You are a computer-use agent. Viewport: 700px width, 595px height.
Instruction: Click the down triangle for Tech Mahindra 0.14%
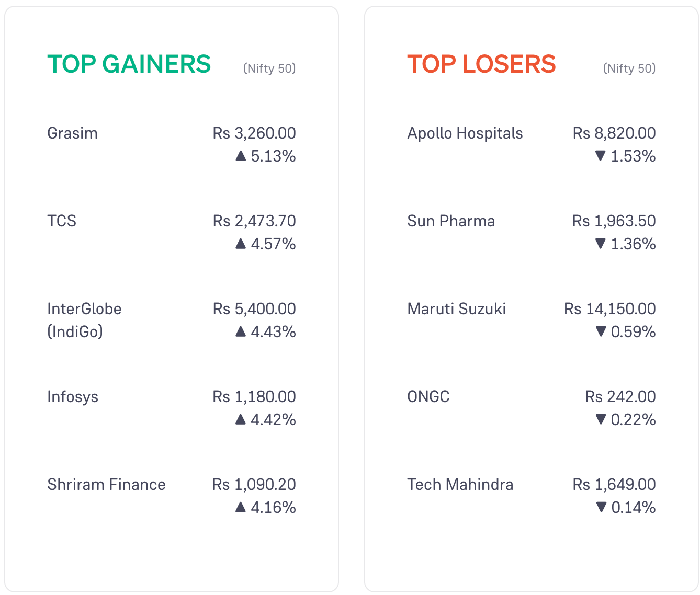point(601,507)
